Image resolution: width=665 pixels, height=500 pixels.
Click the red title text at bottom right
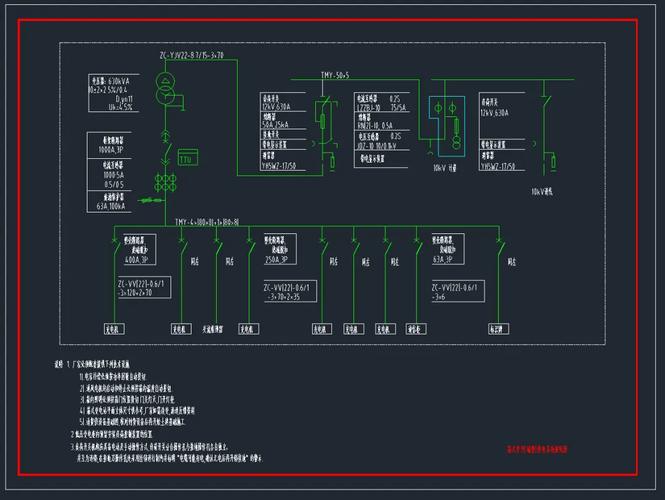(537, 450)
